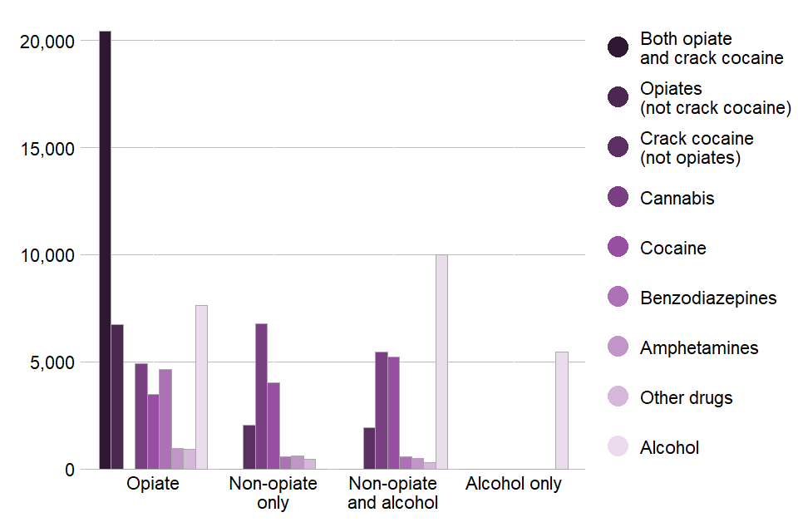Screen dimensions: 798x532
Task: Click the Cannabis legend color circle
Action: tap(618, 198)
